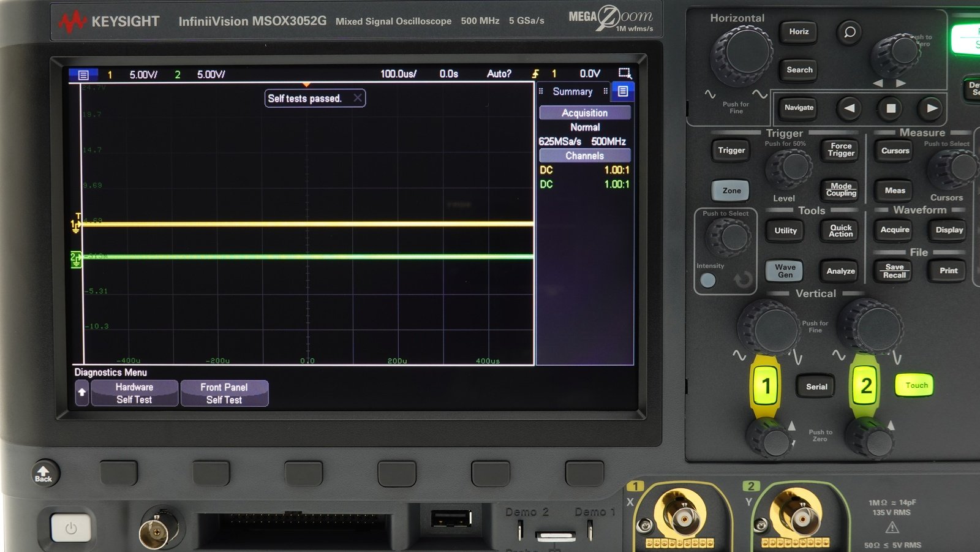Close the 'Self tests passed.' message
The height and width of the screenshot is (552, 980).
tap(358, 98)
